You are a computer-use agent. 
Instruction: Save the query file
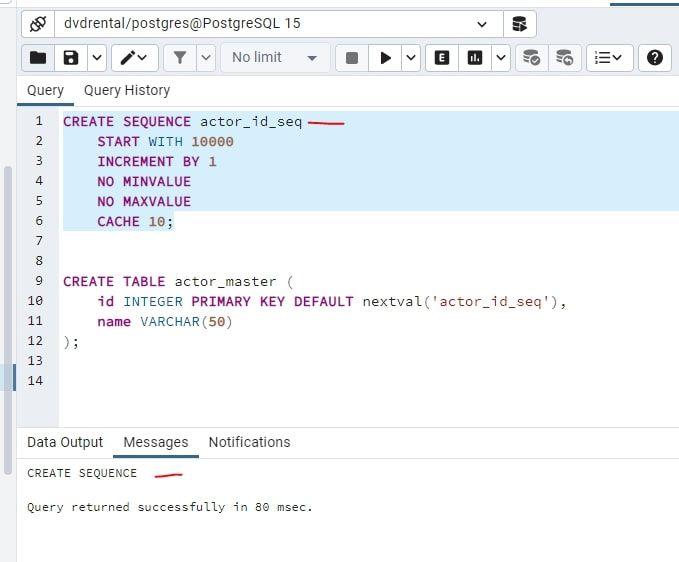tap(71, 58)
